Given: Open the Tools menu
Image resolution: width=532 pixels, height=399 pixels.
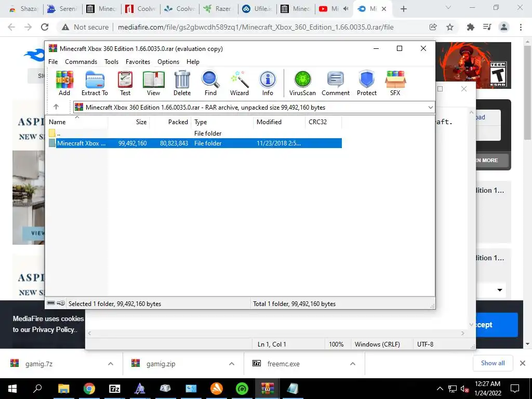Looking at the screenshot, I should [x=111, y=62].
